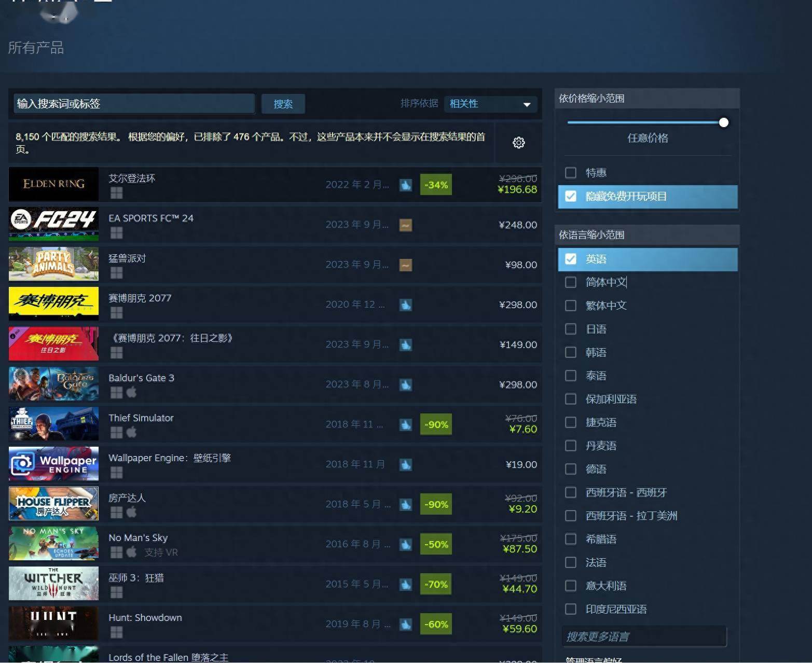Click the review icon for Thief Simulator
The height and width of the screenshot is (663, 812).
[x=406, y=424]
